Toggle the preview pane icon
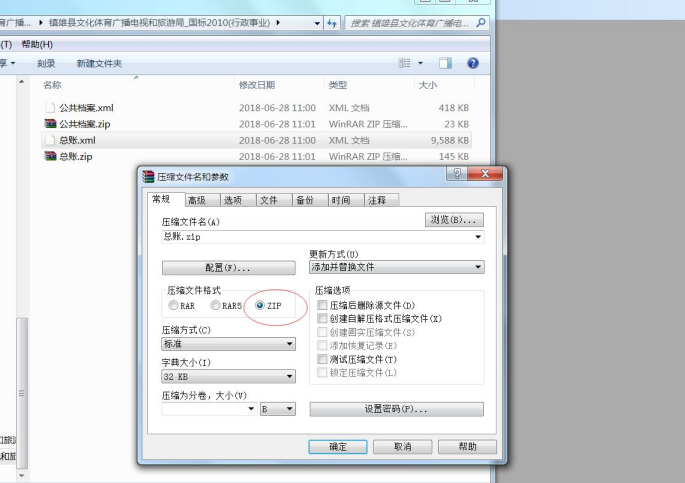 click(x=446, y=63)
